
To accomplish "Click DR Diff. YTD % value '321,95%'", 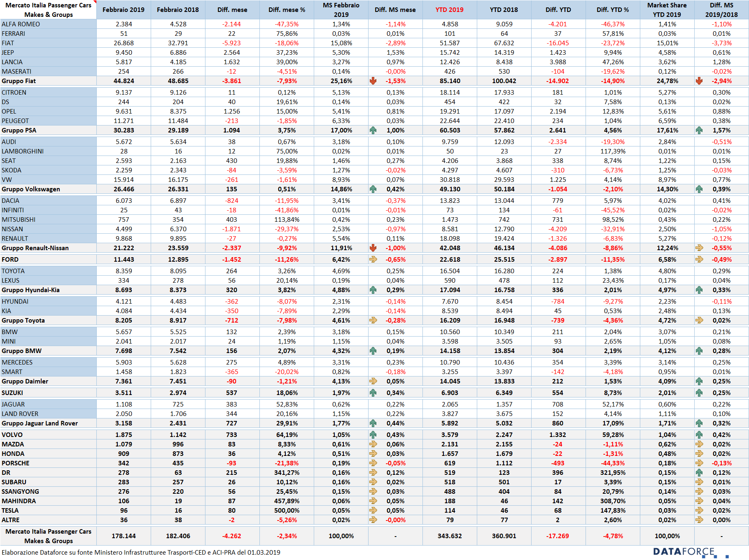I will [613, 473].
